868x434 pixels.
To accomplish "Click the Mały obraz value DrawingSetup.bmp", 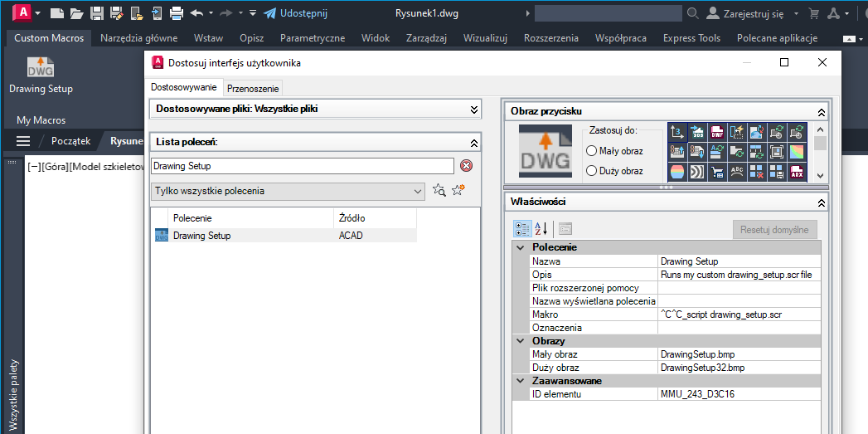I will pos(739,354).
